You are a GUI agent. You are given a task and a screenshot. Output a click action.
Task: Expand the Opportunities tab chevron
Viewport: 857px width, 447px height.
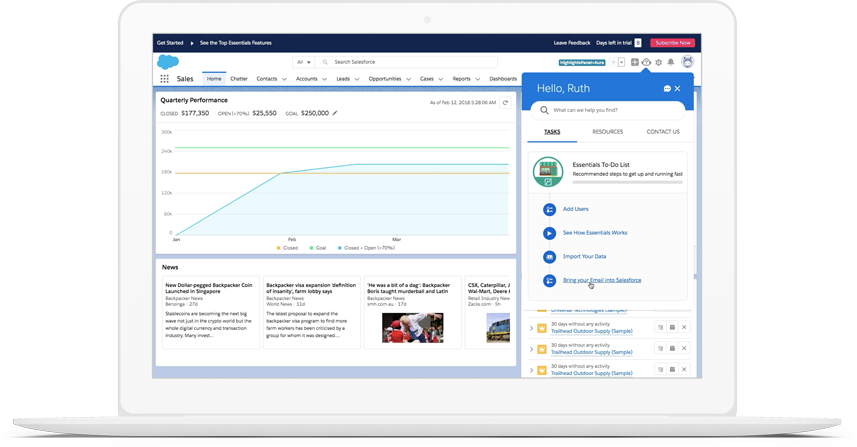coord(408,79)
